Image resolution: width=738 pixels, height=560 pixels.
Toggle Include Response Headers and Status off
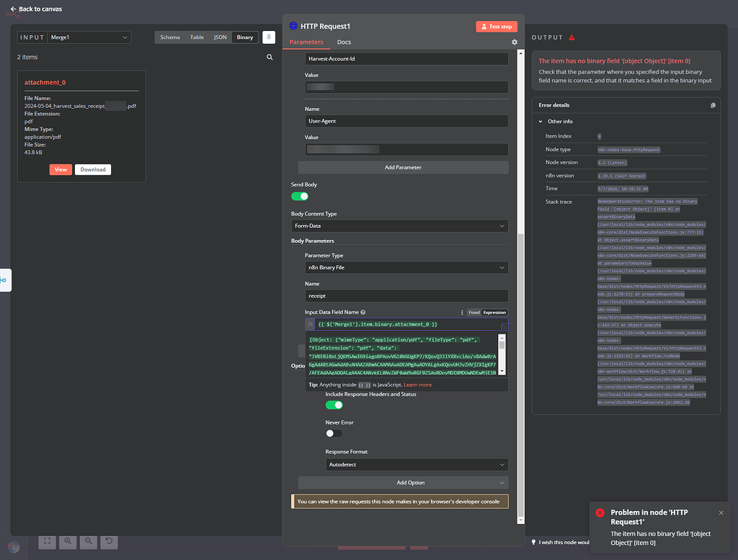point(334,405)
